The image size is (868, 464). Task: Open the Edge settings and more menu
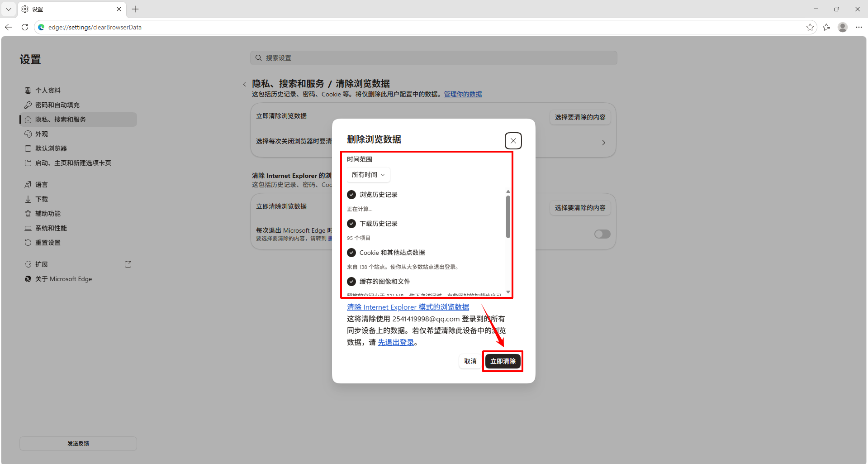pyautogui.click(x=859, y=27)
